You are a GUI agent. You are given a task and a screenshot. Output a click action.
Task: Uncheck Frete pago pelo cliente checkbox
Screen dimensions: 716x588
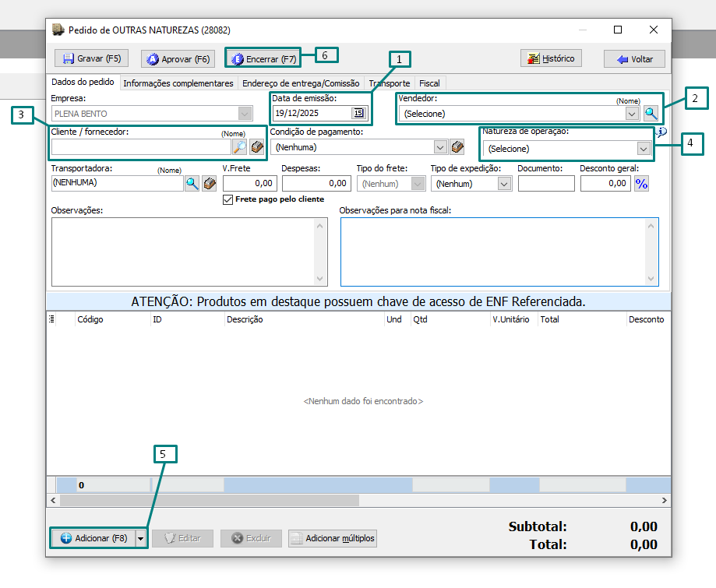[x=228, y=199]
